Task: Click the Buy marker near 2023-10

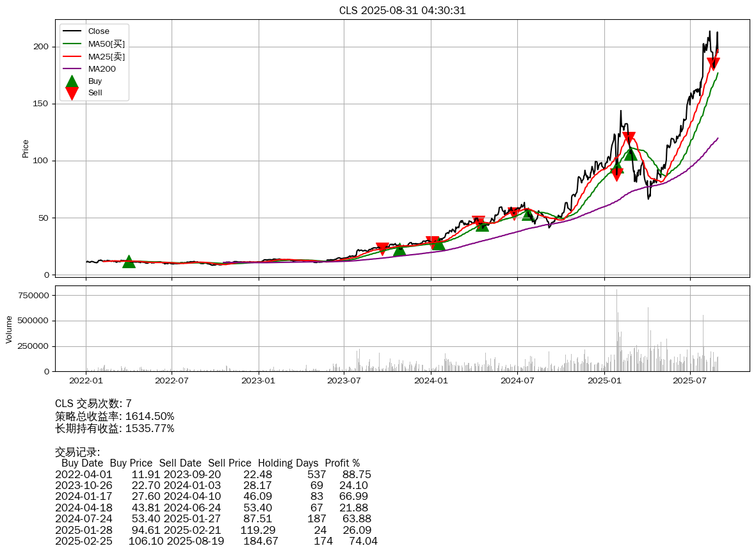Action: [399, 249]
